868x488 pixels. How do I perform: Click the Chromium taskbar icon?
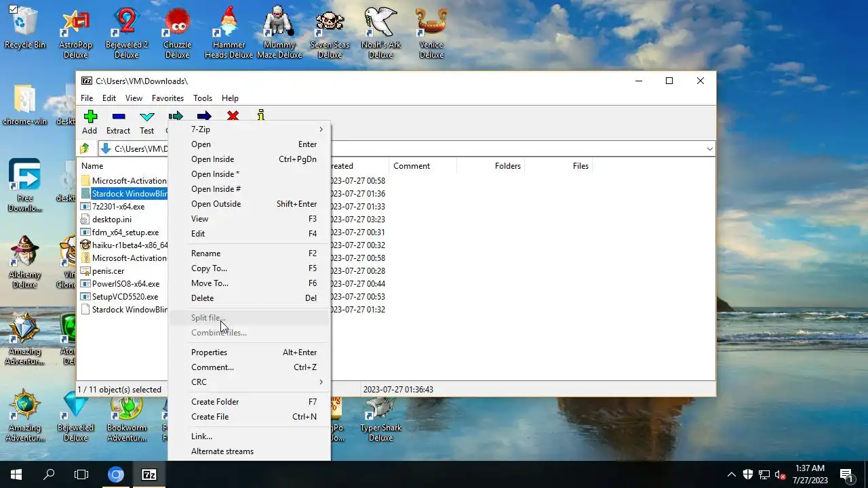(x=116, y=474)
